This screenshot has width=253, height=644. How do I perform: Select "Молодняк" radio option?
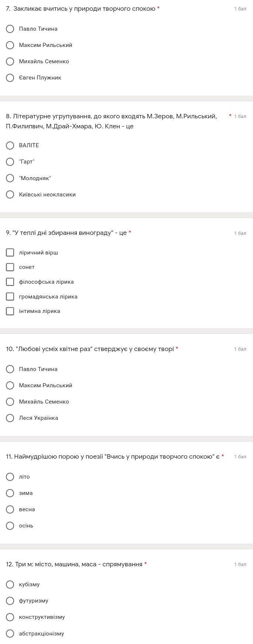[10, 178]
